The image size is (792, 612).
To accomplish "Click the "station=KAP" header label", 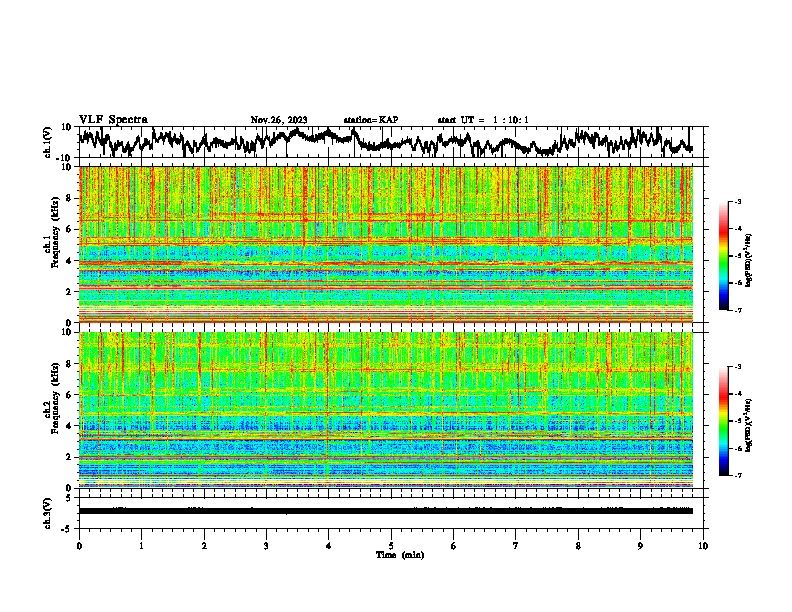I will (371, 120).
